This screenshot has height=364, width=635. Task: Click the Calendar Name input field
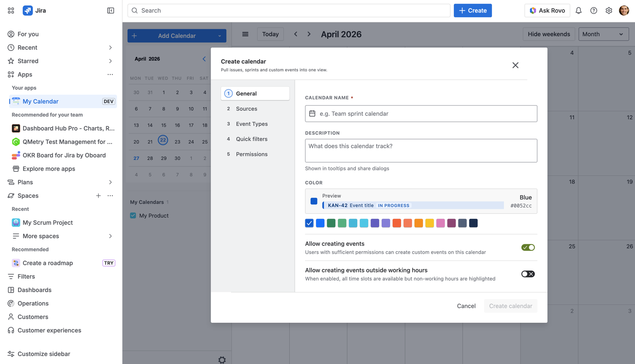(421, 114)
